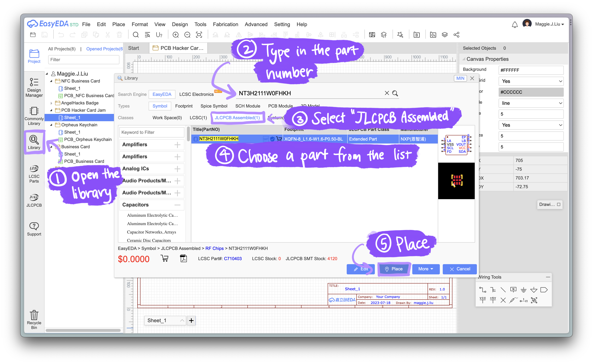
Task: Open the Design Manager panel
Action: pos(34,87)
